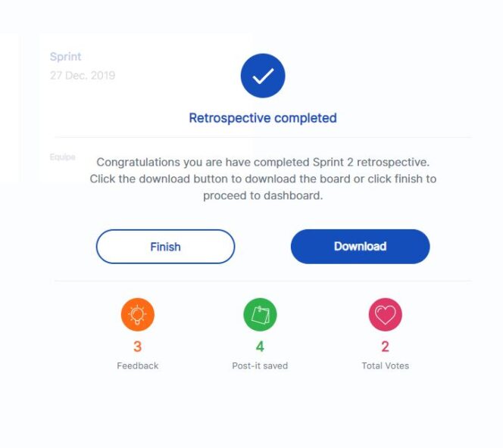Screen dimensions: 503x448
Task: Click the 'Click the download button' text line
Action: pyautogui.click(x=263, y=179)
